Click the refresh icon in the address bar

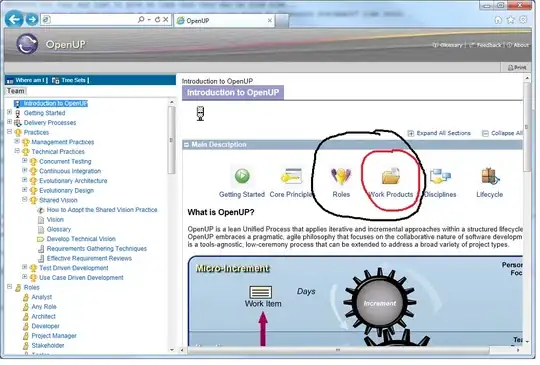pyautogui.click(x=157, y=20)
